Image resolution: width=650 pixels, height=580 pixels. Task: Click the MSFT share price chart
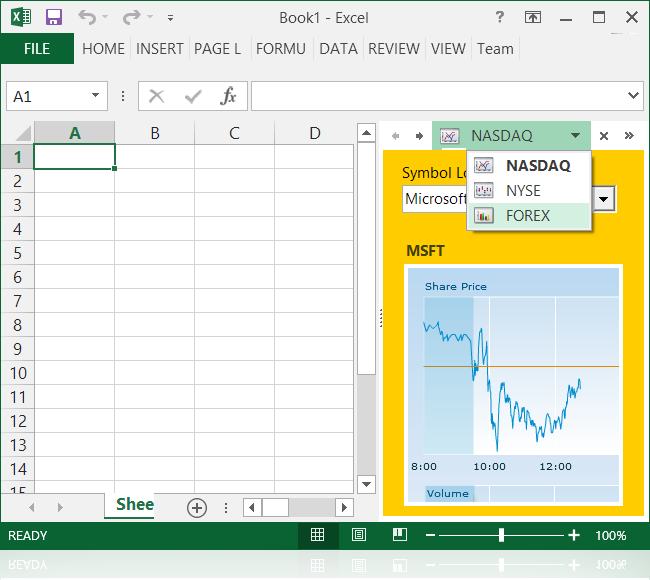tap(513, 385)
